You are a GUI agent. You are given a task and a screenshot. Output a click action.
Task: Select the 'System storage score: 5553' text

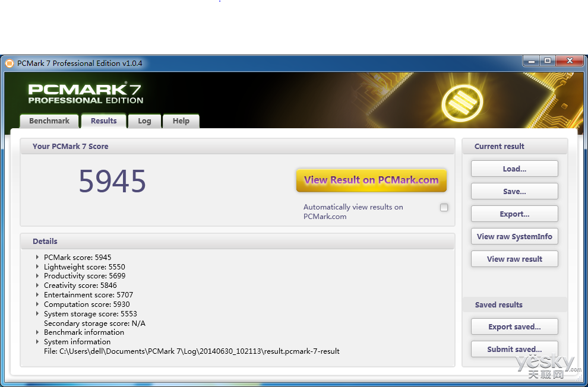click(x=90, y=313)
